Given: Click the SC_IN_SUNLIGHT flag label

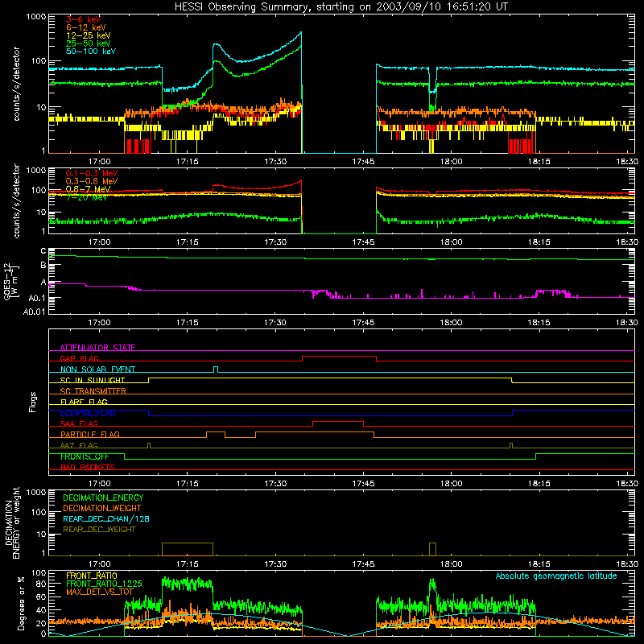Looking at the screenshot, I should 93,380.
